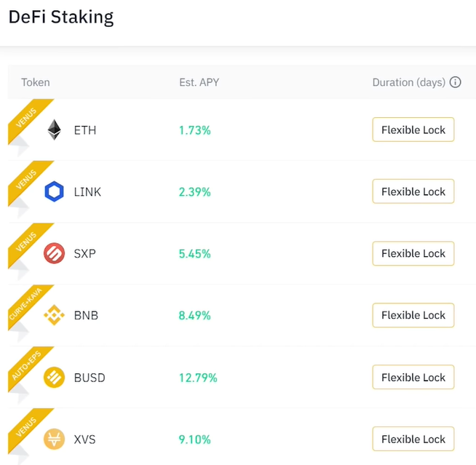Click the Token column header
Image resolution: width=476 pixels, height=465 pixels.
pos(36,82)
